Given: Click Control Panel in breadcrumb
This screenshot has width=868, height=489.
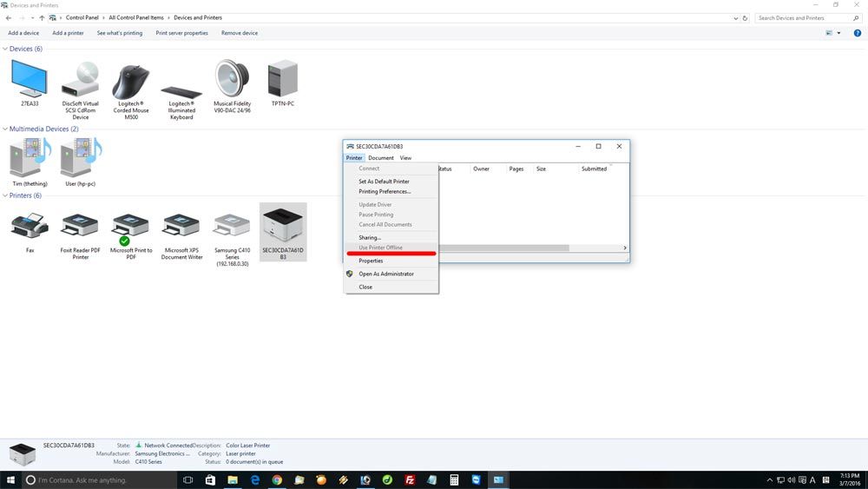Looking at the screenshot, I should click(82, 17).
